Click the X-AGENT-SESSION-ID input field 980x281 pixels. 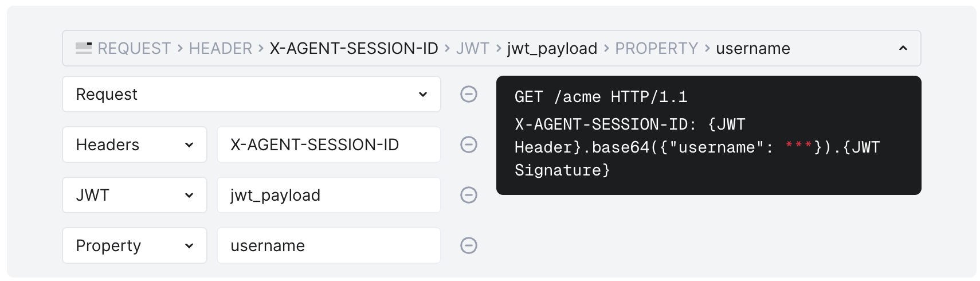[328, 145]
